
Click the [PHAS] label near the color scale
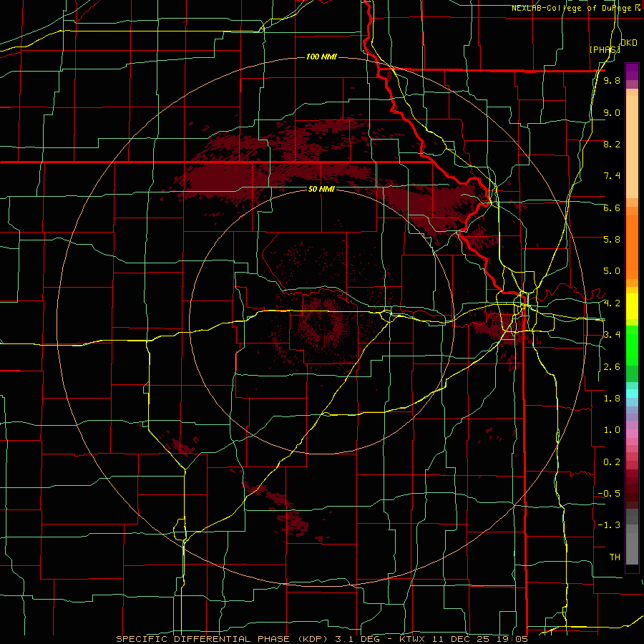(605, 49)
